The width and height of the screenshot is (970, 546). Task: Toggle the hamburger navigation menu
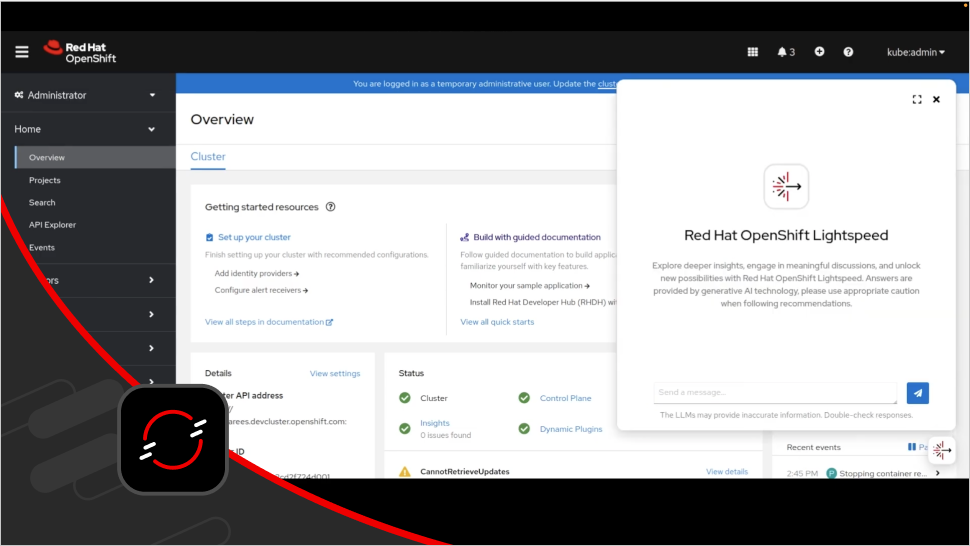click(22, 52)
